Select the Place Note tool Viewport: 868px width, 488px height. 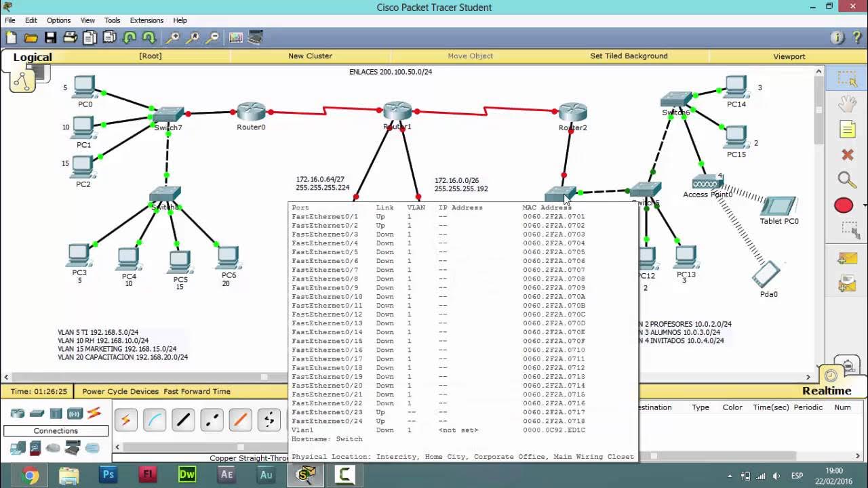tap(848, 129)
